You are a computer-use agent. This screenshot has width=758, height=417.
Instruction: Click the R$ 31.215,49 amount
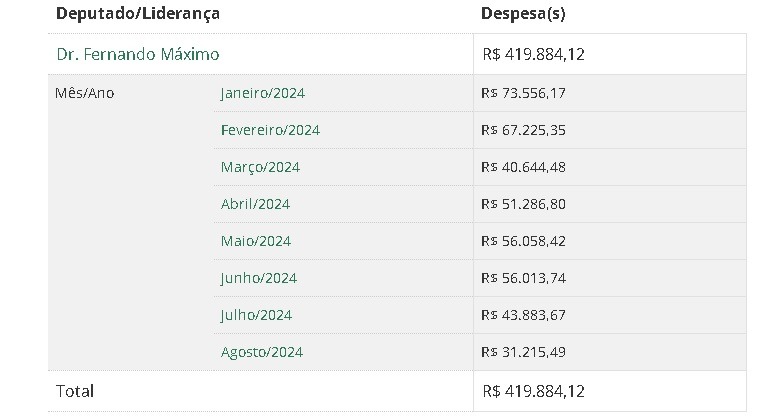[523, 352]
